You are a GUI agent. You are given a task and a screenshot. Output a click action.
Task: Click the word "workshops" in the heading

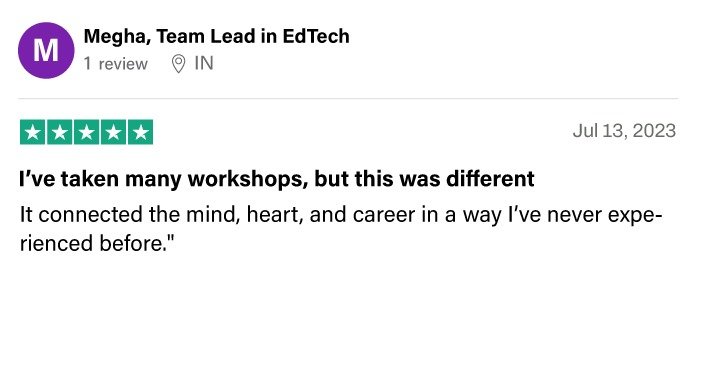tap(248, 179)
